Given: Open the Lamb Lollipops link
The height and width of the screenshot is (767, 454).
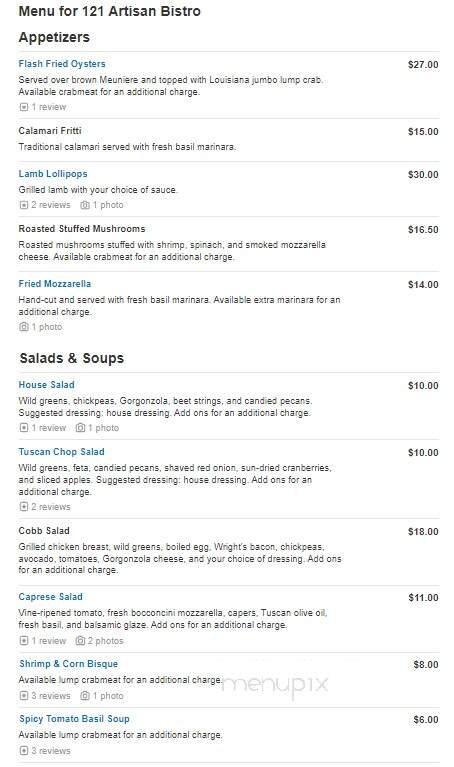Looking at the screenshot, I should [x=53, y=174].
